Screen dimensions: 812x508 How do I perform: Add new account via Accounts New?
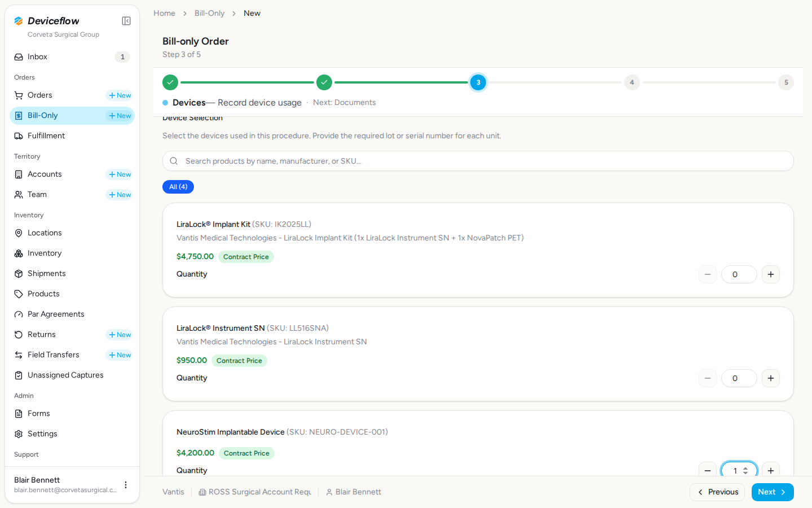(120, 174)
